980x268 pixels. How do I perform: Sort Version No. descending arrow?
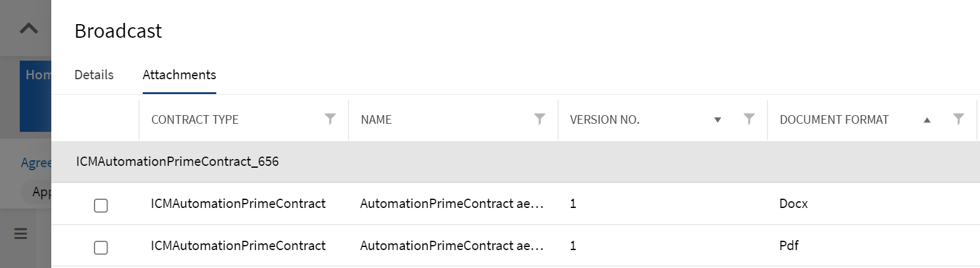(x=717, y=120)
